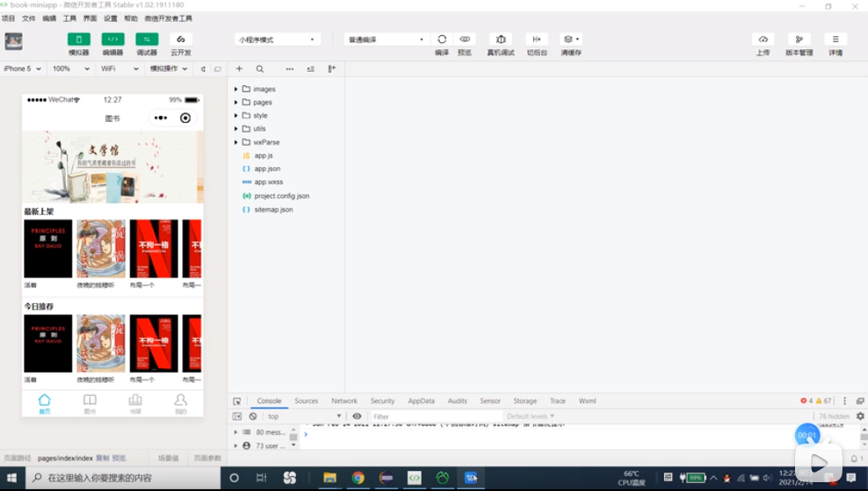
Task: Switch to the AppData tab
Action: coord(422,401)
